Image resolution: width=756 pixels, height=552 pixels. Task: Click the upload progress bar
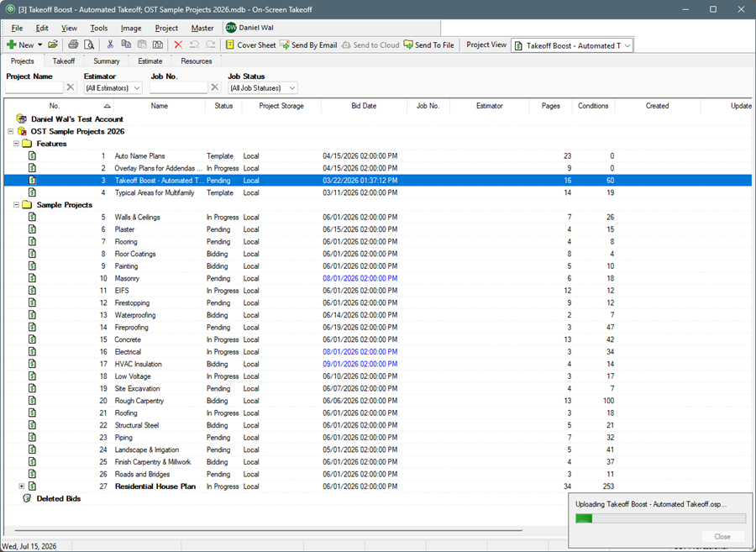pyautogui.click(x=660, y=518)
